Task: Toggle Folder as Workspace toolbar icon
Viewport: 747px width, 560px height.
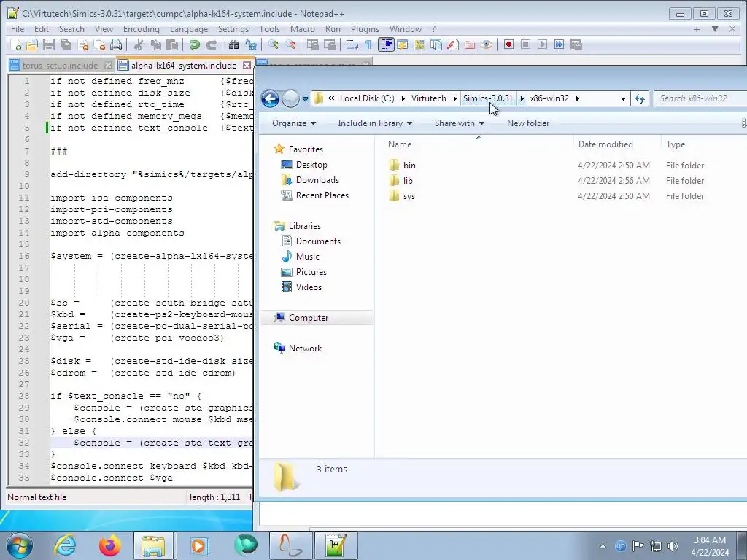Action: pos(470,44)
